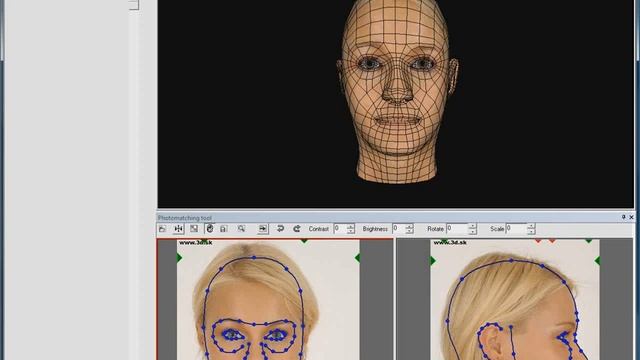Screen dimensions: 640x360
Task: Click the green right-edge marker in side photo
Action: click(x=597, y=260)
